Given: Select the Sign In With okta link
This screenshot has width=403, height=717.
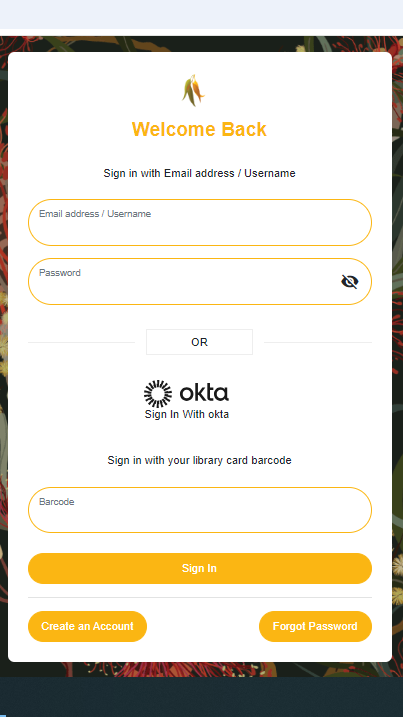Looking at the screenshot, I should (187, 414).
